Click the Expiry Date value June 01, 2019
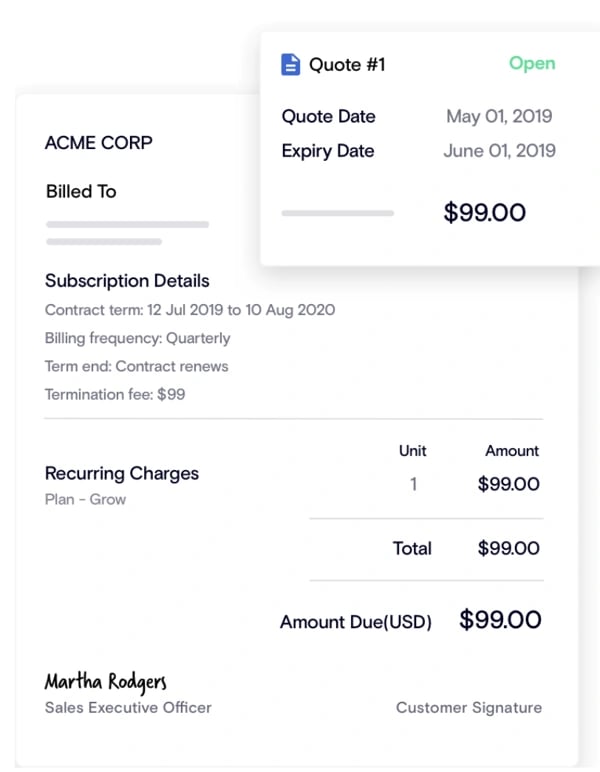The height and width of the screenshot is (772, 600). coord(498,152)
